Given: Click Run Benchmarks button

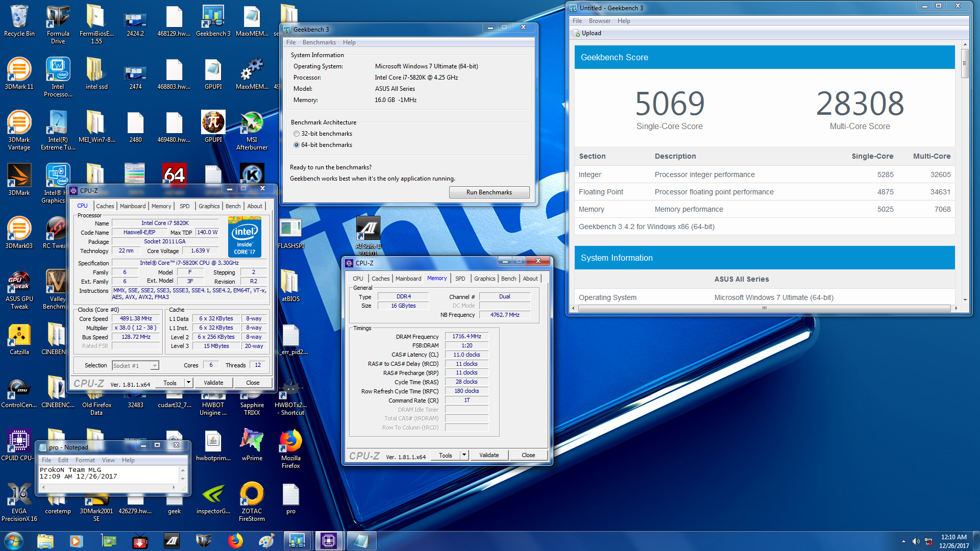Looking at the screenshot, I should tap(489, 192).
